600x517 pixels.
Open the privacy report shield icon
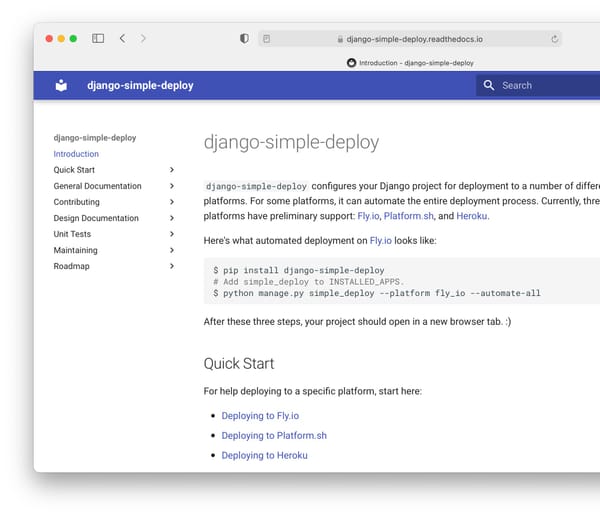244,38
